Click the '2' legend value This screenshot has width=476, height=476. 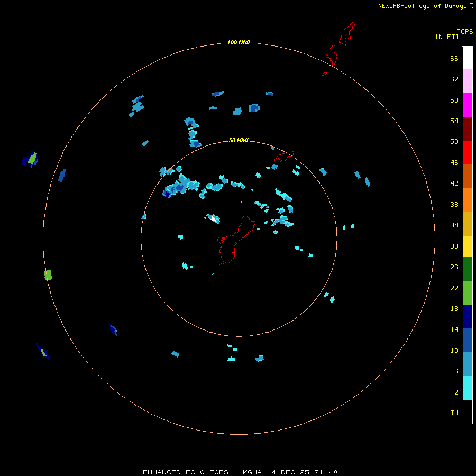[x=456, y=392]
